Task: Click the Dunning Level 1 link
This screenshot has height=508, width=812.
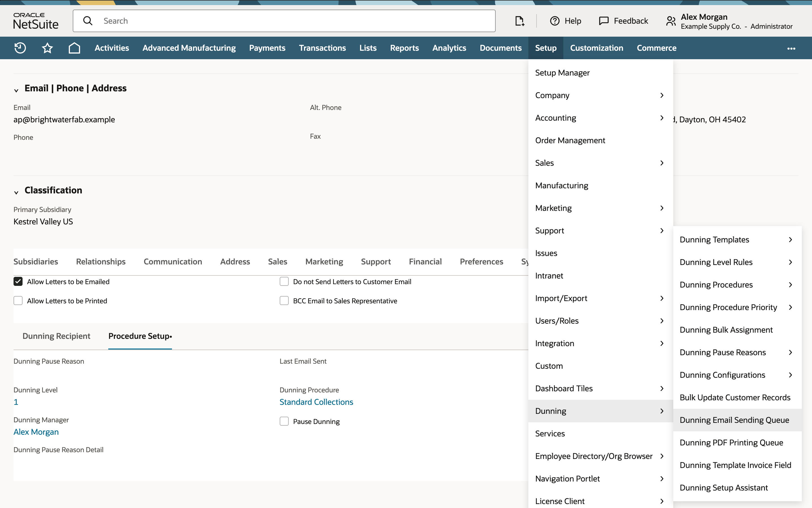Action: pyautogui.click(x=16, y=402)
